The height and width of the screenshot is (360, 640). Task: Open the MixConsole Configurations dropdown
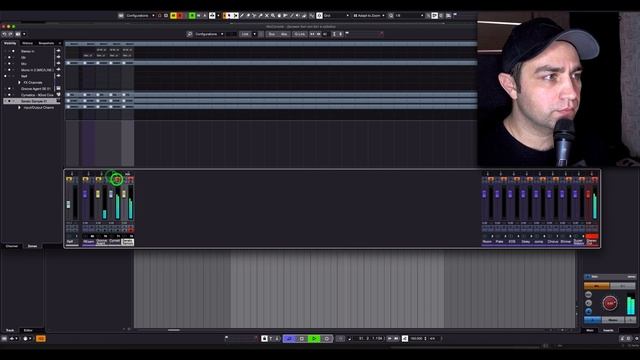coord(209,34)
